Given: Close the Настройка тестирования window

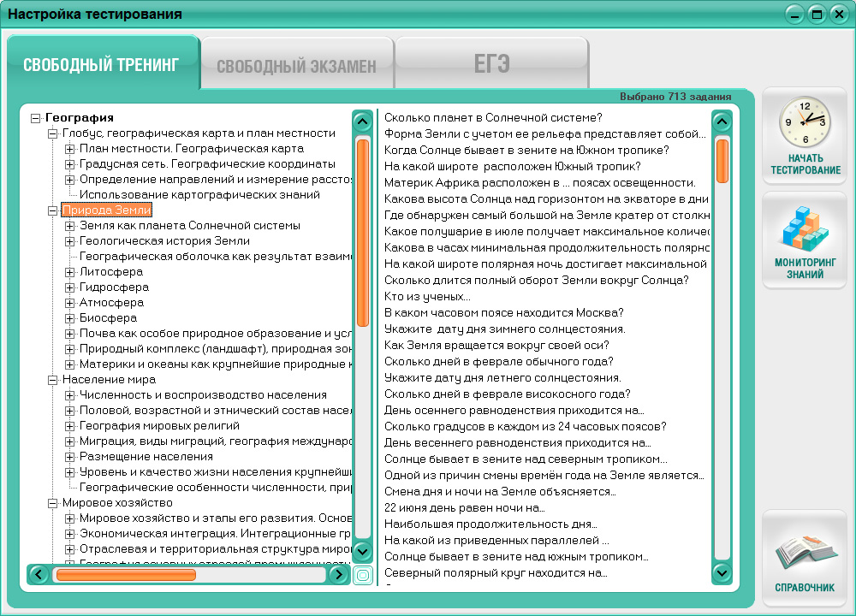Looking at the screenshot, I should pos(839,15).
